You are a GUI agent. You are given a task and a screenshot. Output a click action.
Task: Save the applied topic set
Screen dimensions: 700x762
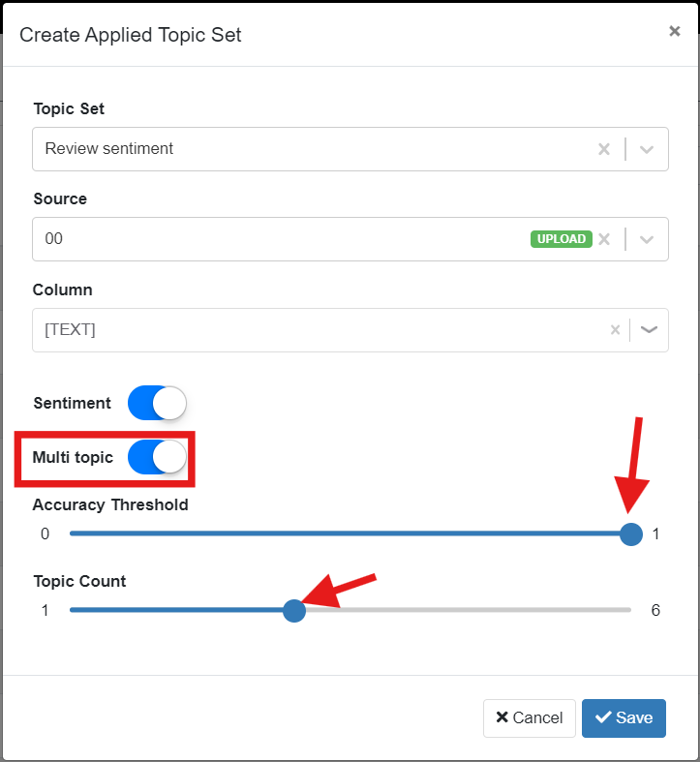coord(624,717)
